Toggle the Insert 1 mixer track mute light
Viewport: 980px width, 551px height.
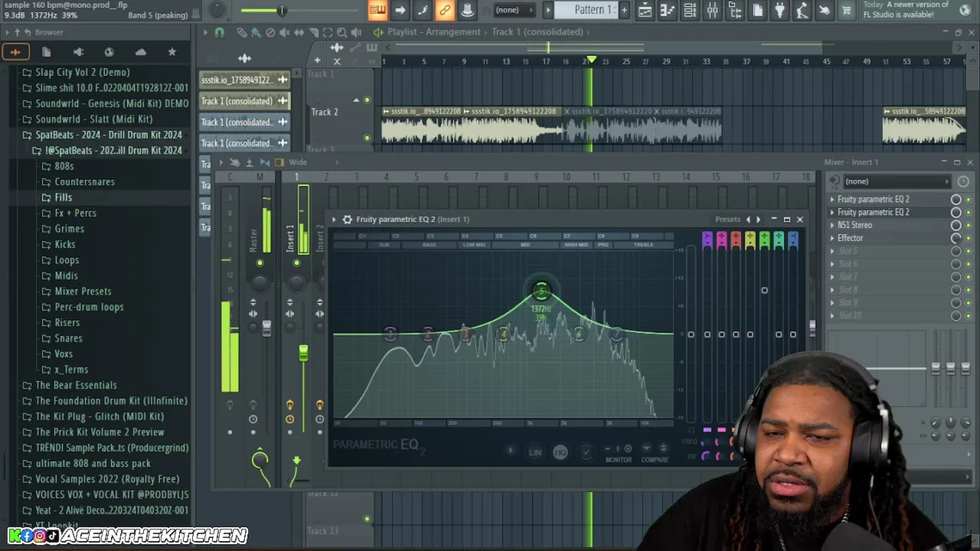(x=296, y=263)
